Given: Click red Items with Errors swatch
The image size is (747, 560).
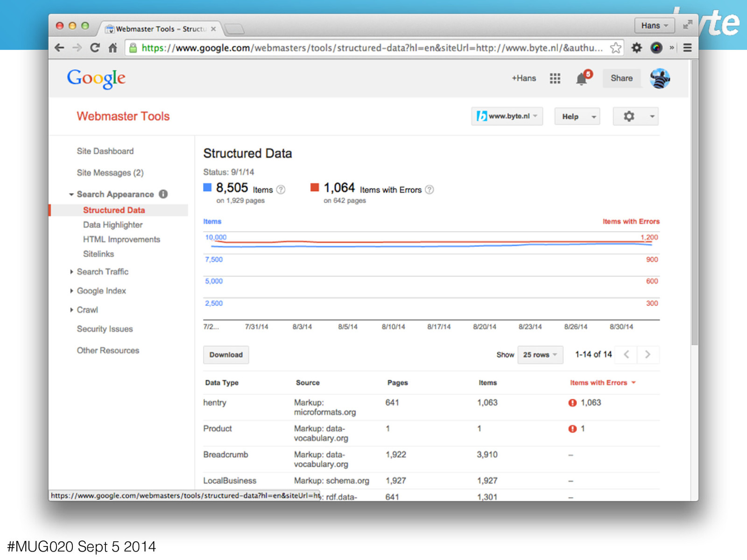Looking at the screenshot, I should pyautogui.click(x=315, y=188).
